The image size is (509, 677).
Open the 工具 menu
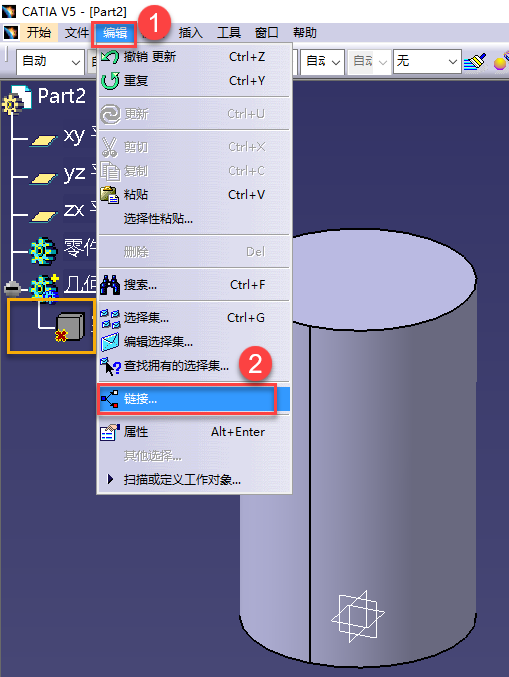(228, 33)
